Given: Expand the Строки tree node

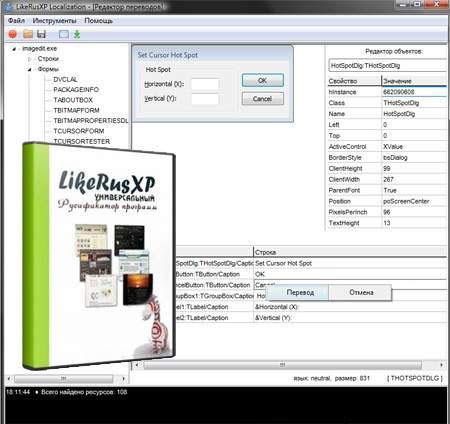Looking at the screenshot, I should coord(30,59).
